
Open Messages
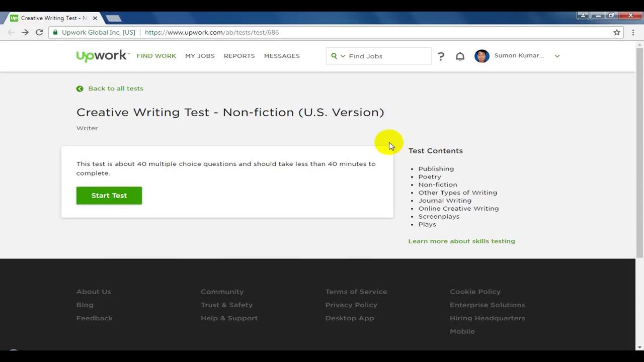click(x=282, y=56)
